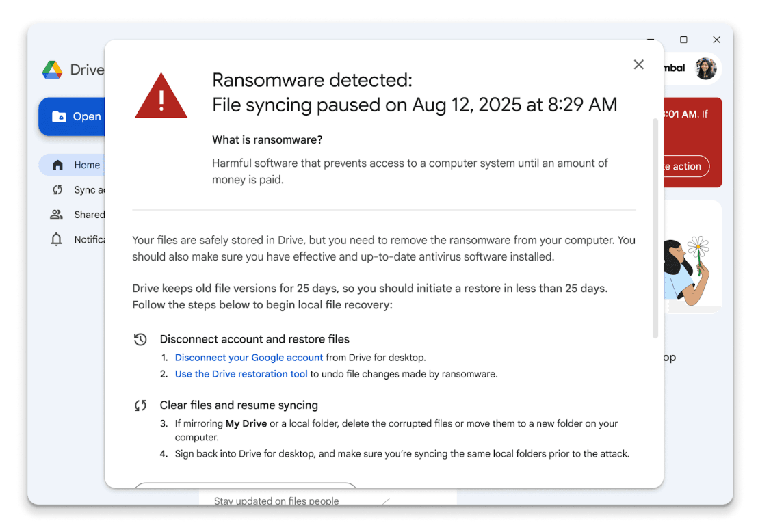Screen dimensions: 758x532
Task: Maximize the Drive window
Action: [683, 40]
